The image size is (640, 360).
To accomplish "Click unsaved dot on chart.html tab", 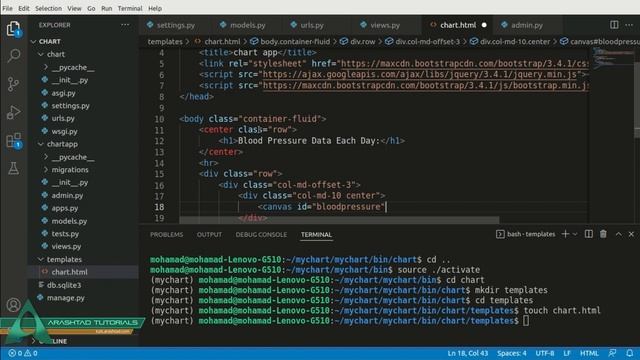I will click(x=484, y=25).
